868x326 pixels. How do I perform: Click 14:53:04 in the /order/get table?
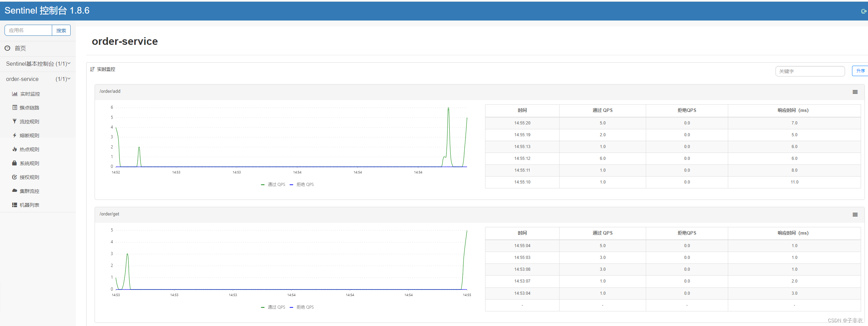(x=522, y=293)
